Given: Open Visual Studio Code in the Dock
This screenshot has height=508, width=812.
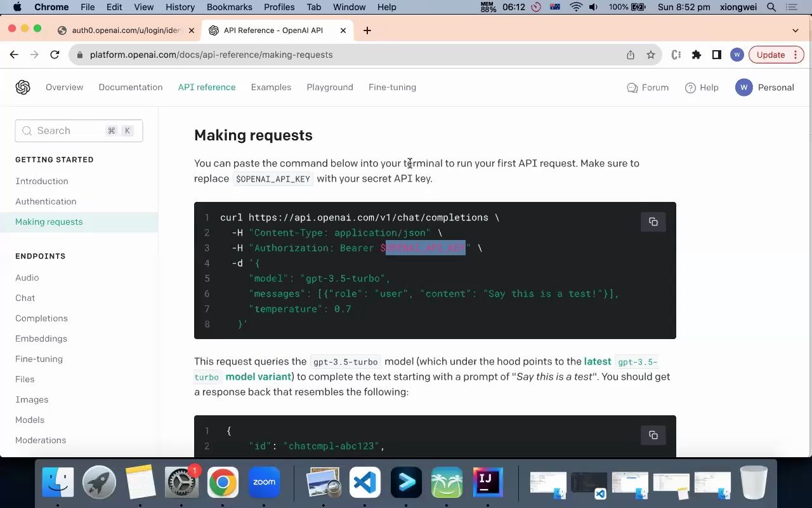Looking at the screenshot, I should click(x=365, y=483).
